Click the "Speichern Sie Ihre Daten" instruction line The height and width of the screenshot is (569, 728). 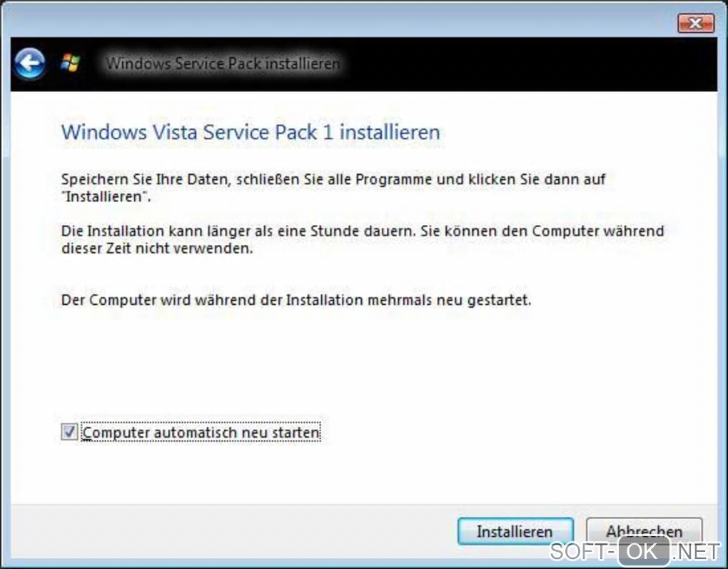[333, 179]
